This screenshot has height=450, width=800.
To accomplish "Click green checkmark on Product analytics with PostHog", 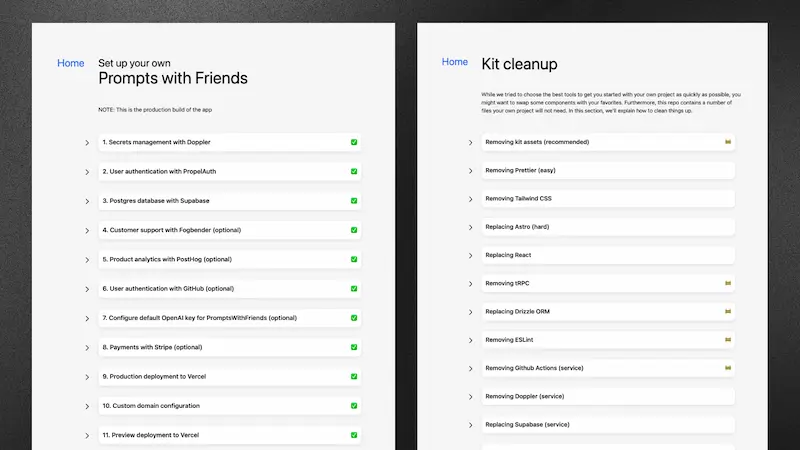I will coord(354,259).
